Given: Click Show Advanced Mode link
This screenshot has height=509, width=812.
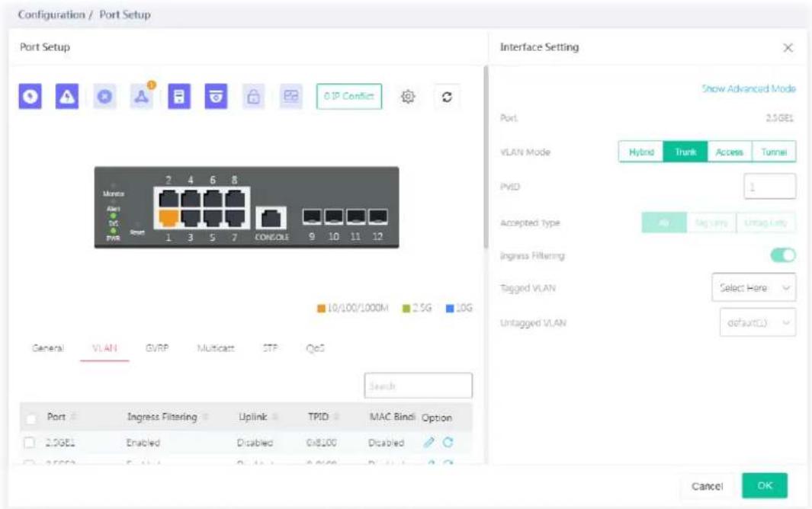Looking at the screenshot, I should (x=748, y=88).
